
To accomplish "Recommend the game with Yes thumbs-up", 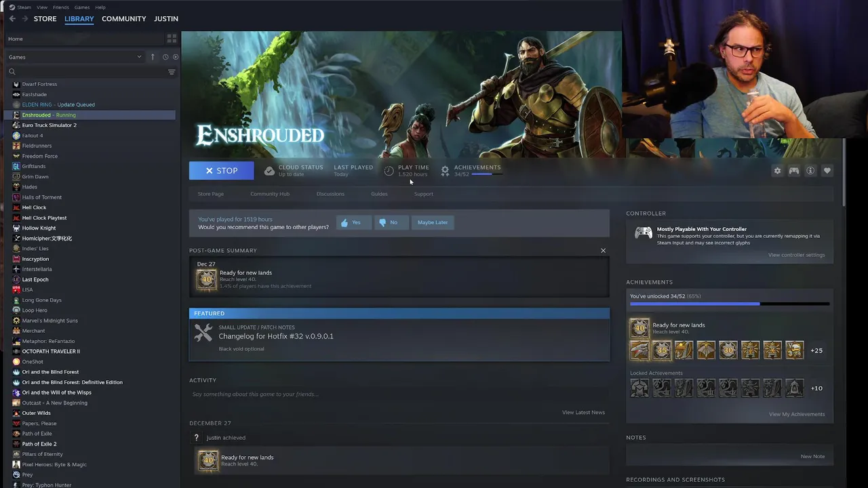I will (353, 222).
